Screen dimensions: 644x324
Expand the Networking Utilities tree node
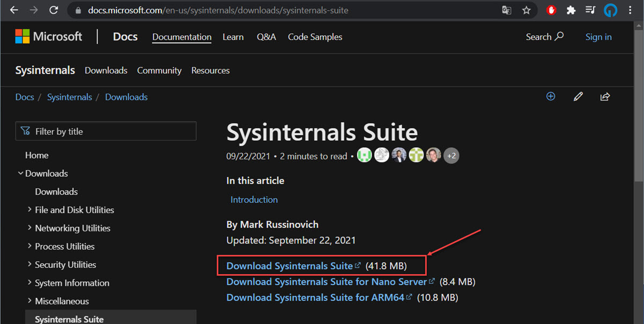tap(69, 228)
